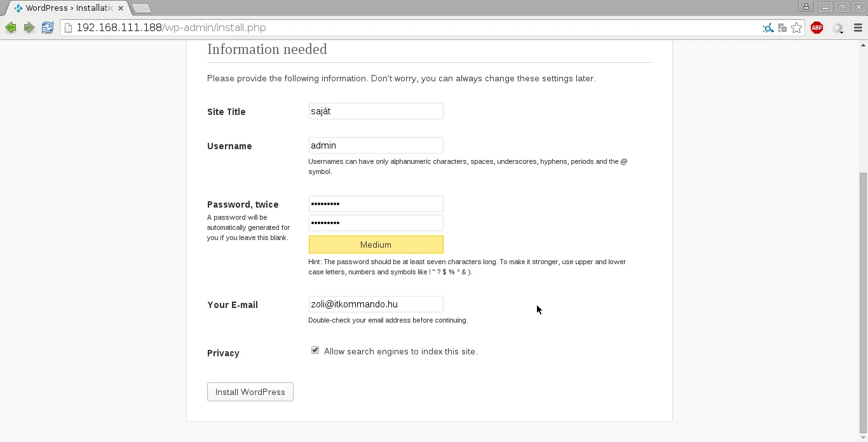868x442 pixels.
Task: Open the browser hamburger menu
Action: coord(858,28)
